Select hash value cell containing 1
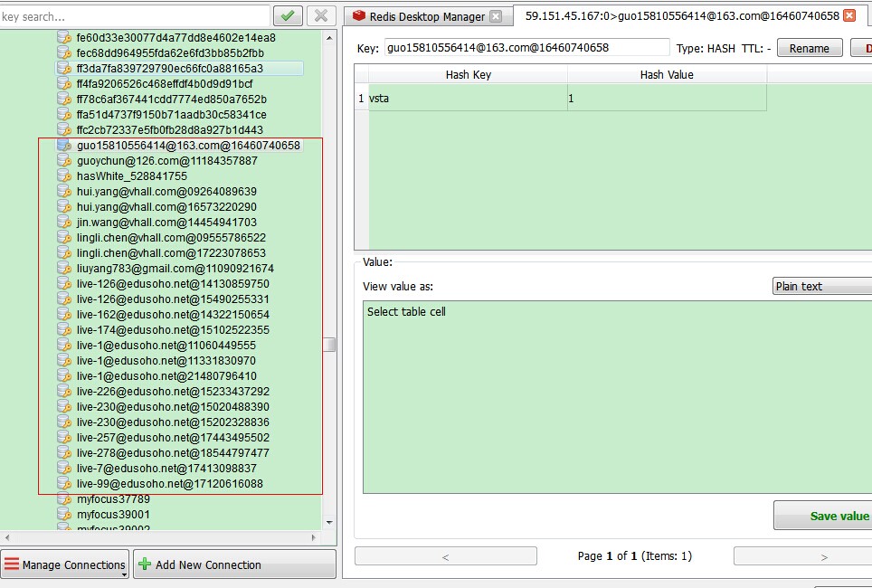 click(667, 98)
